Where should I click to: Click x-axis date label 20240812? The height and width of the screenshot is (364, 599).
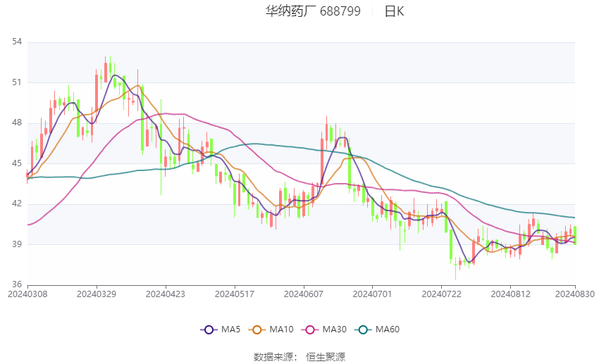point(510,294)
